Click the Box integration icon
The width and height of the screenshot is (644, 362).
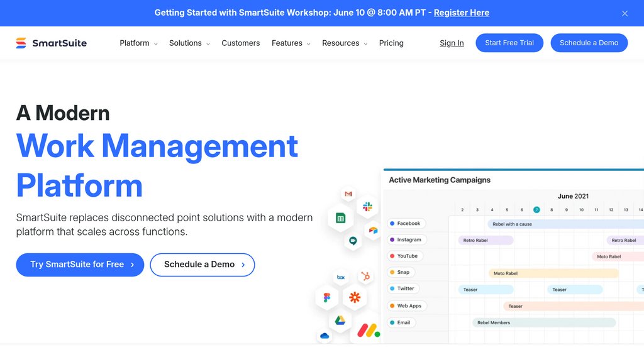tap(340, 277)
